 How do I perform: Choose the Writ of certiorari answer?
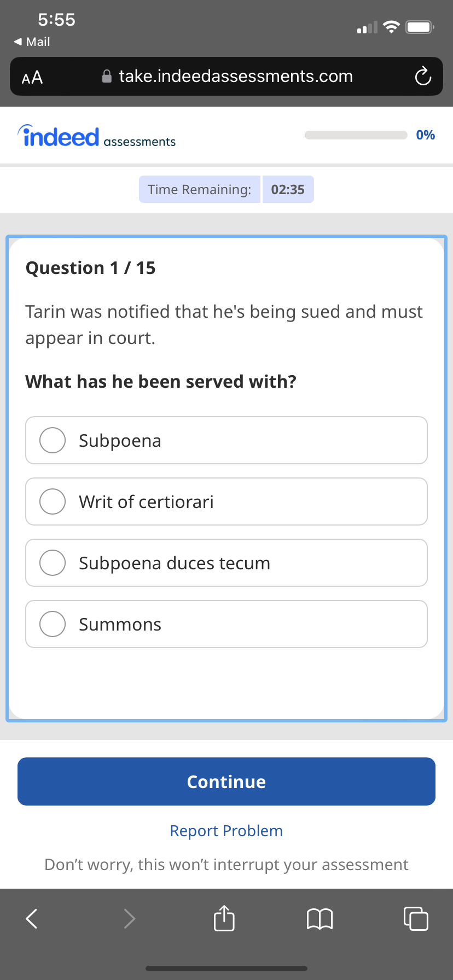(x=226, y=501)
